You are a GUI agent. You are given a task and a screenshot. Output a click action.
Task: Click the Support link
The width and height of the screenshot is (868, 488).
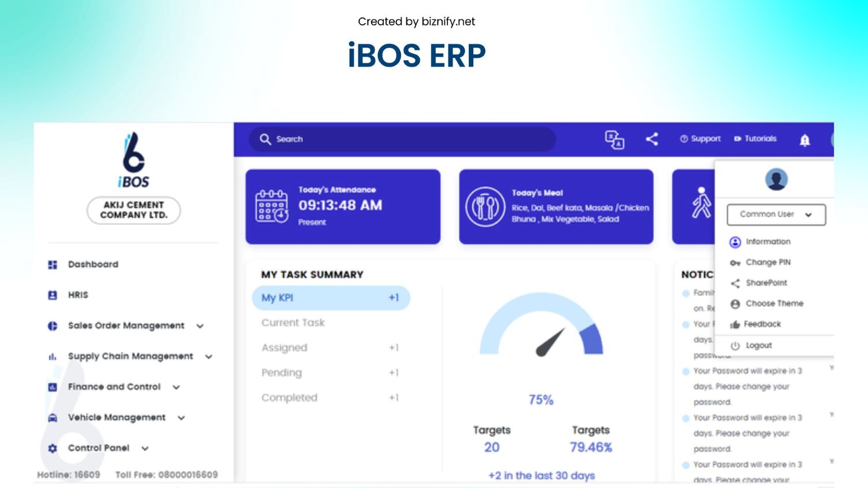coord(700,139)
